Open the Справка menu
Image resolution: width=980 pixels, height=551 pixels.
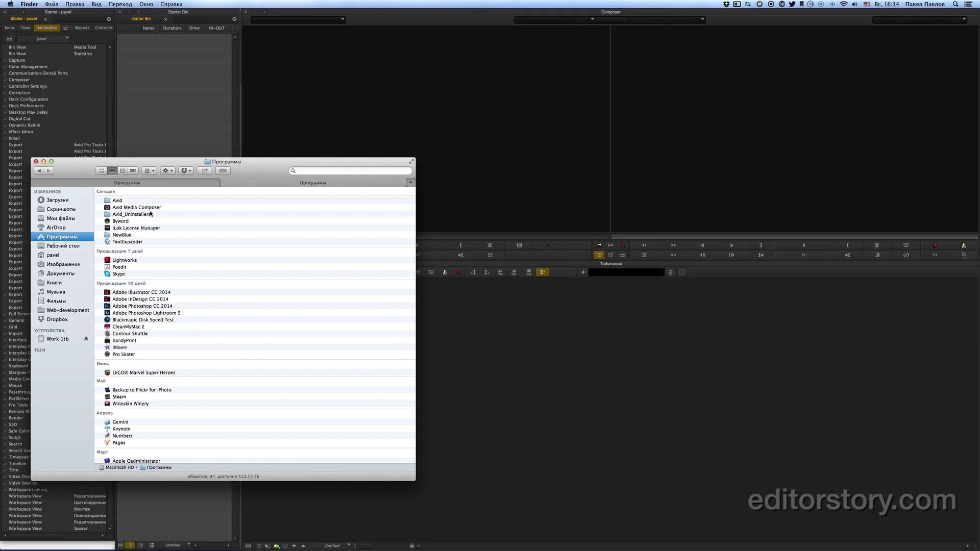point(171,4)
